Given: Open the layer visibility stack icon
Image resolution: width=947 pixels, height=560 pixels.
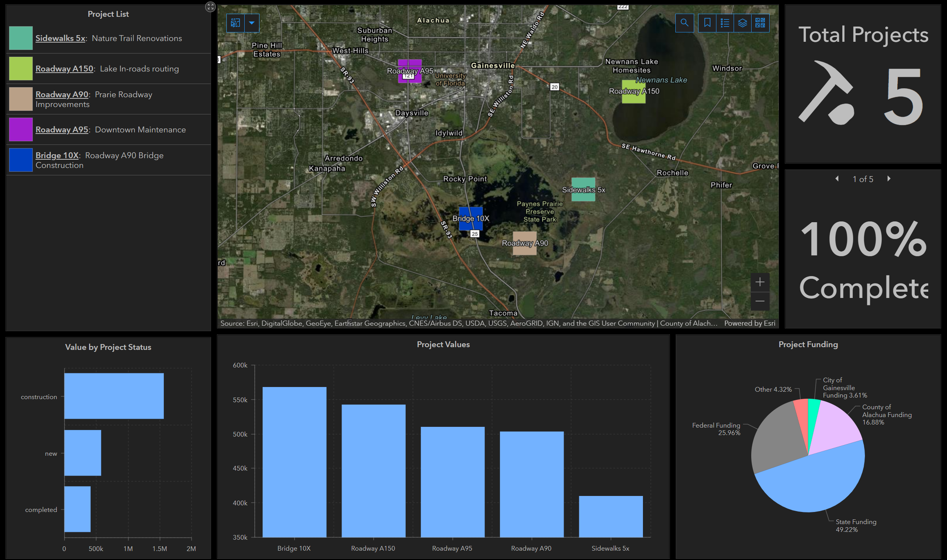Looking at the screenshot, I should (743, 23).
